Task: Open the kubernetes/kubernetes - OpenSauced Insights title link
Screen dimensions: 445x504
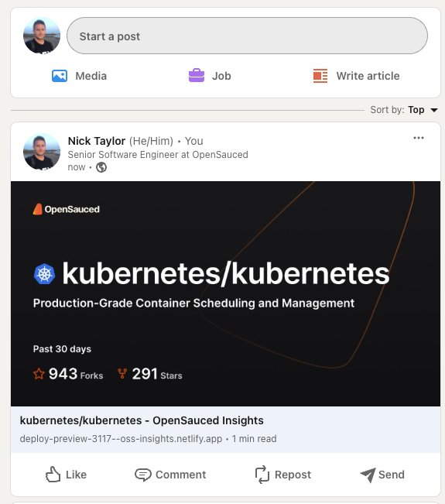Action: tap(142, 420)
